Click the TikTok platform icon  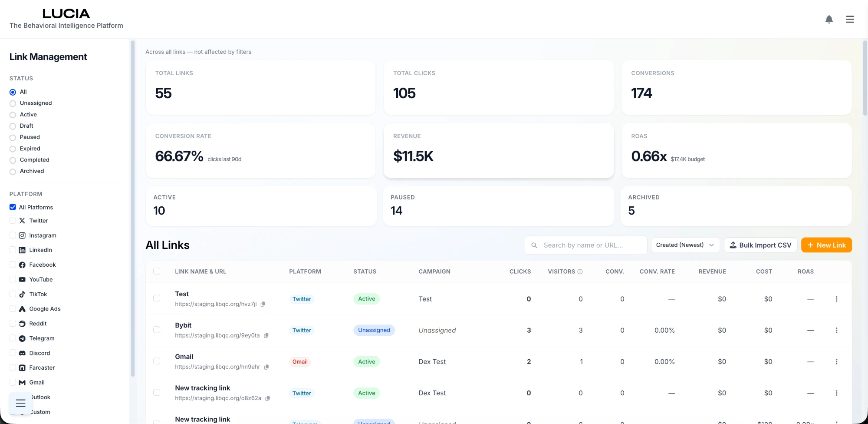[22, 294]
